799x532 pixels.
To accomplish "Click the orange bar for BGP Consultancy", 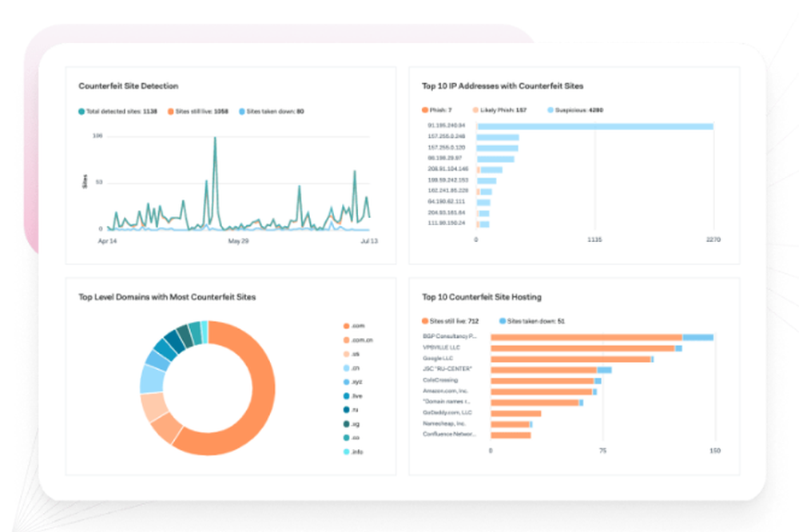I will point(586,337).
